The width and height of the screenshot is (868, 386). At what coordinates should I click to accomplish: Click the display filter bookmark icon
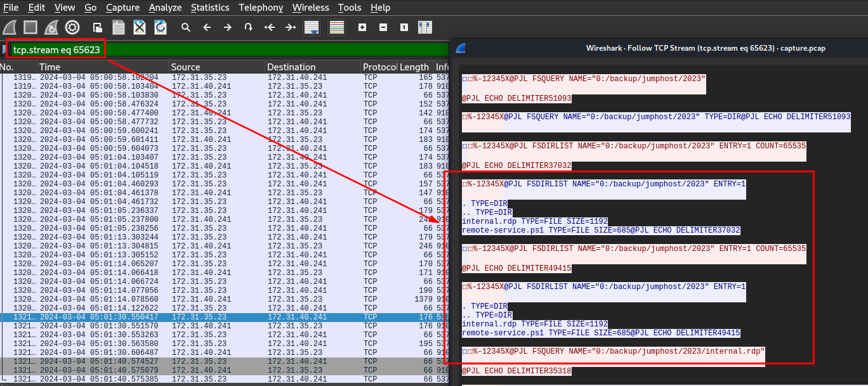tap(4, 49)
